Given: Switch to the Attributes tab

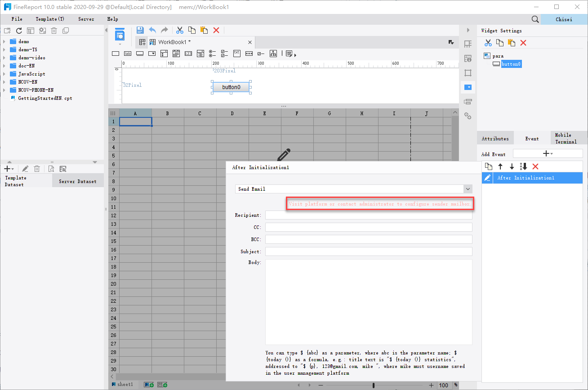Looking at the screenshot, I should [x=495, y=139].
